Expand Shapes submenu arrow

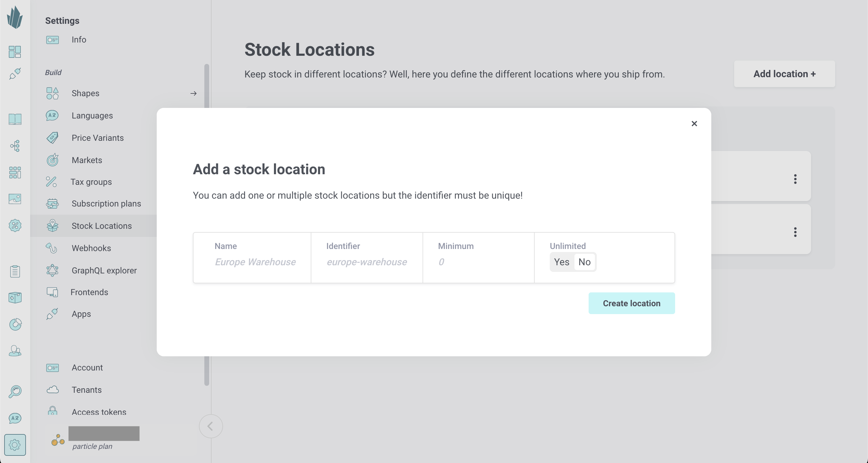click(193, 93)
